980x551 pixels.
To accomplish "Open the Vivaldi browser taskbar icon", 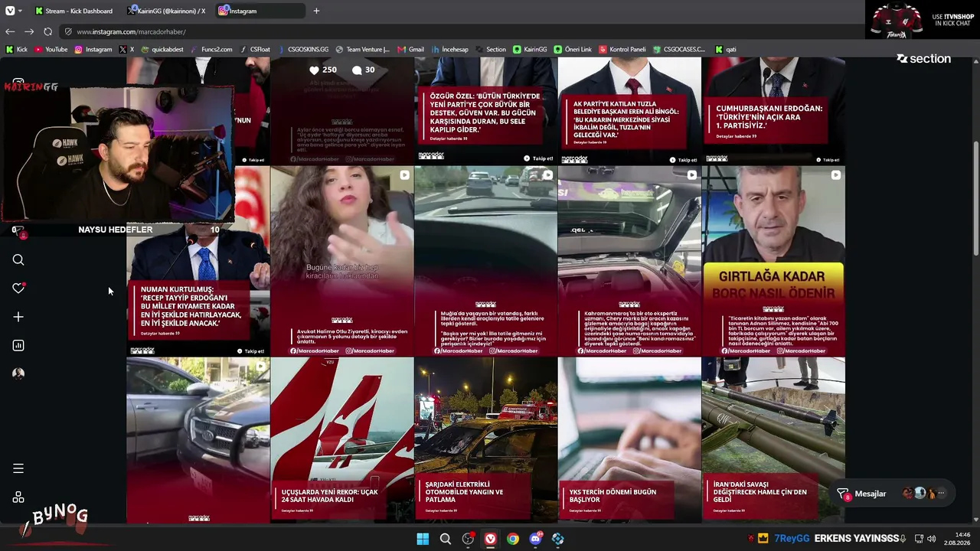I will 490,539.
